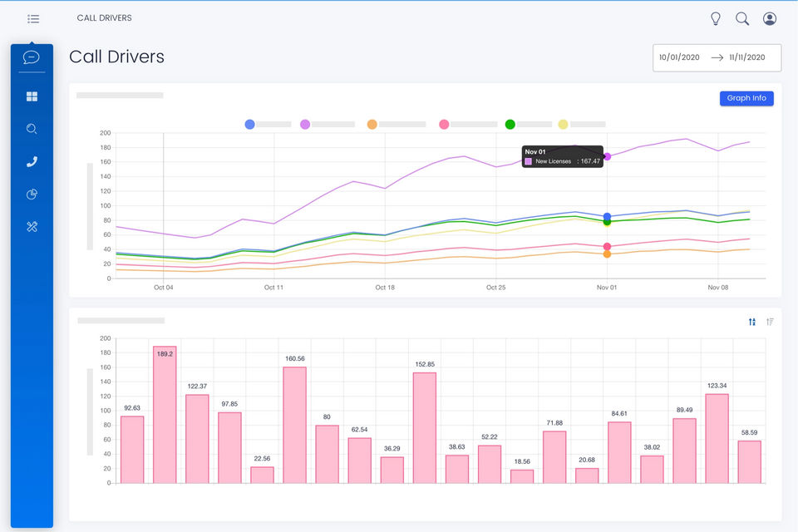The image size is (798, 532).
Task: Sort bars with the blue sort icon
Action: click(752, 322)
